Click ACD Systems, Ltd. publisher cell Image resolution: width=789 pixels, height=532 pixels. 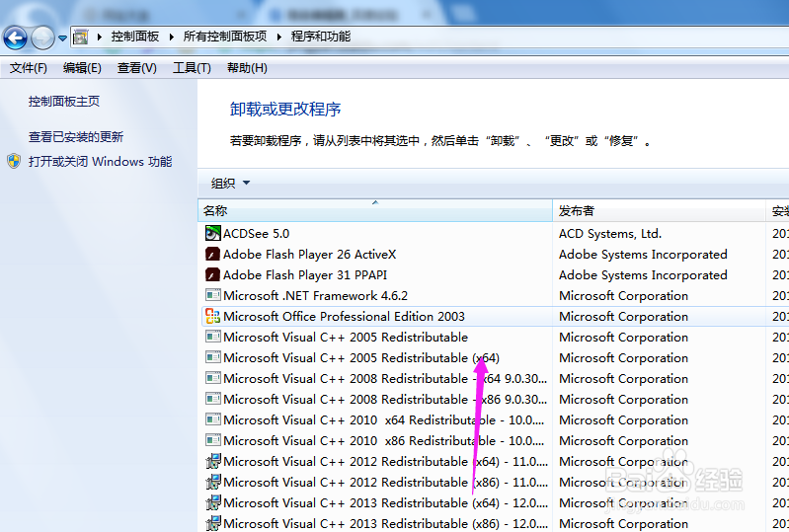(x=610, y=233)
